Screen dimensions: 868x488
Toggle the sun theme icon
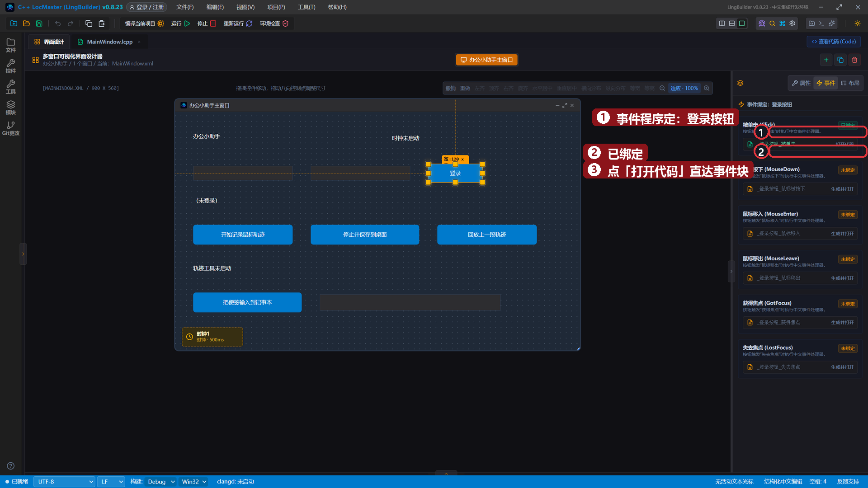coord(857,23)
